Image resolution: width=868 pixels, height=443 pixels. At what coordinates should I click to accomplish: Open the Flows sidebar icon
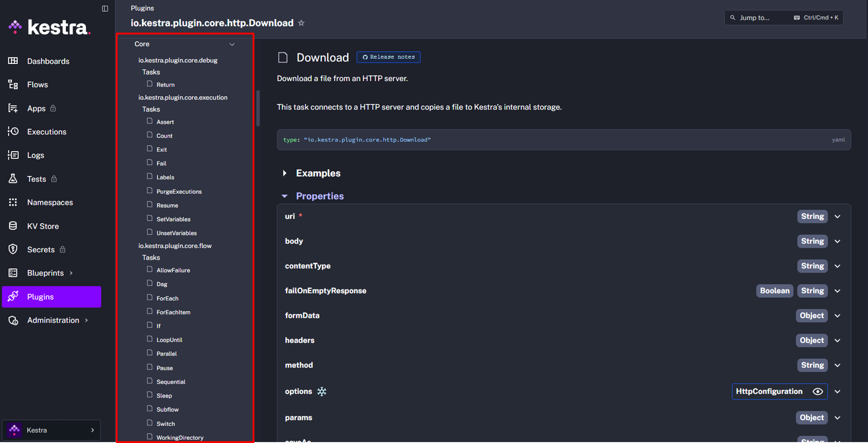pos(13,85)
